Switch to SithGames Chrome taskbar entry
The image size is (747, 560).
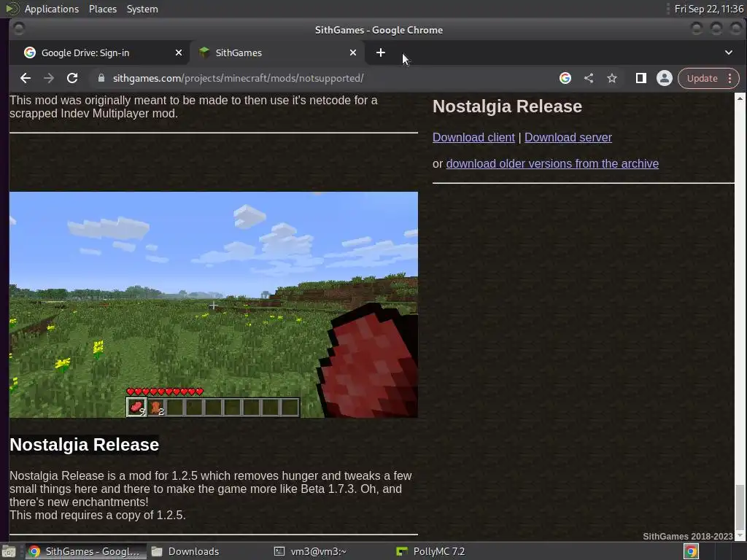pyautogui.click(x=86, y=551)
